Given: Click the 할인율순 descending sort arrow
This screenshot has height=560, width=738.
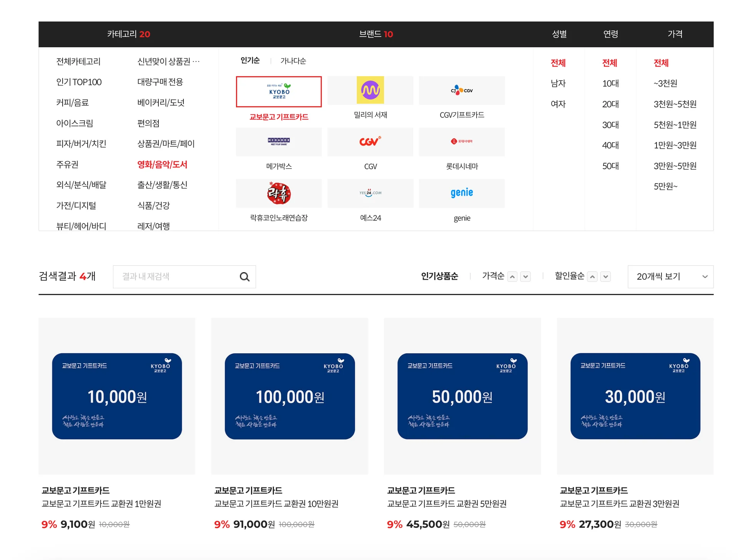Looking at the screenshot, I should click(x=605, y=276).
